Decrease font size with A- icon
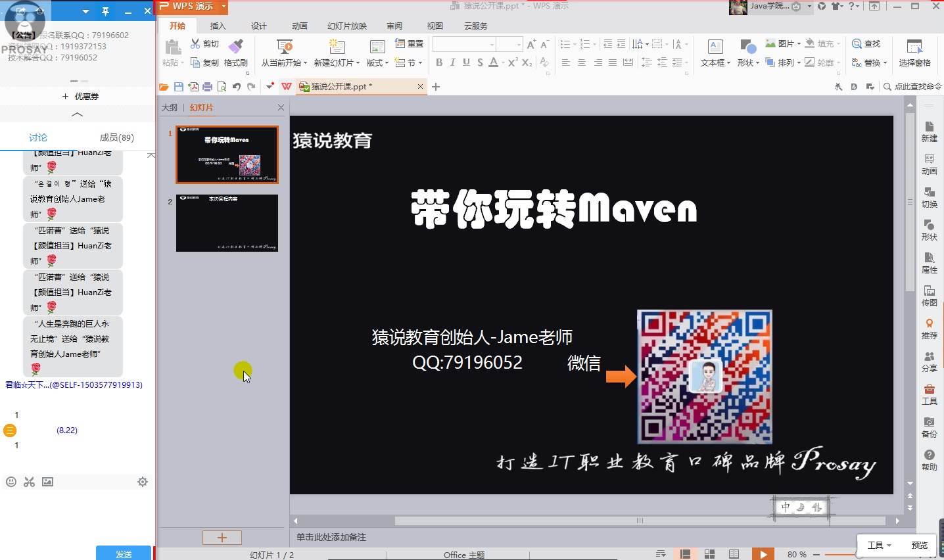The image size is (944, 560). click(544, 44)
